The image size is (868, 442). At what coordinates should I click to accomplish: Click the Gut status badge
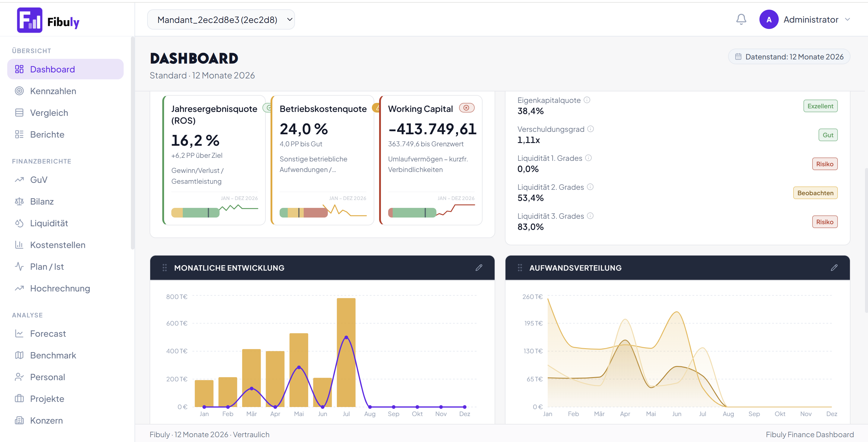(x=828, y=135)
